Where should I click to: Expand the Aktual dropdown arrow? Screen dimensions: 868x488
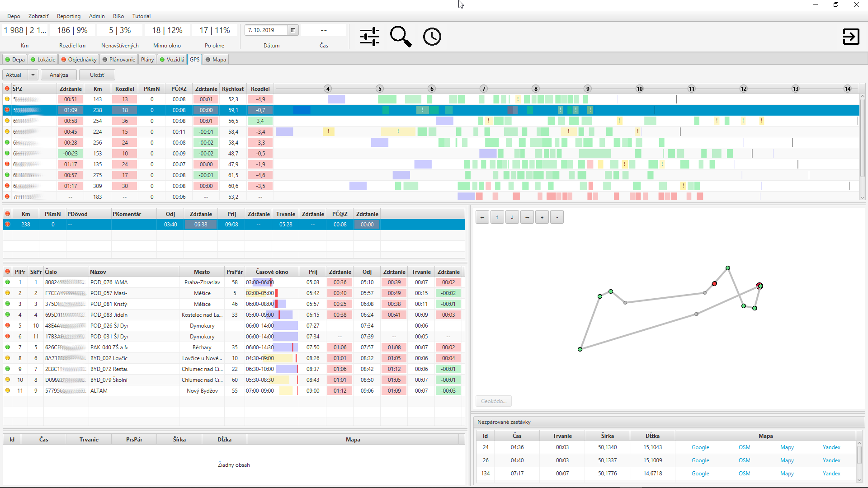click(33, 75)
